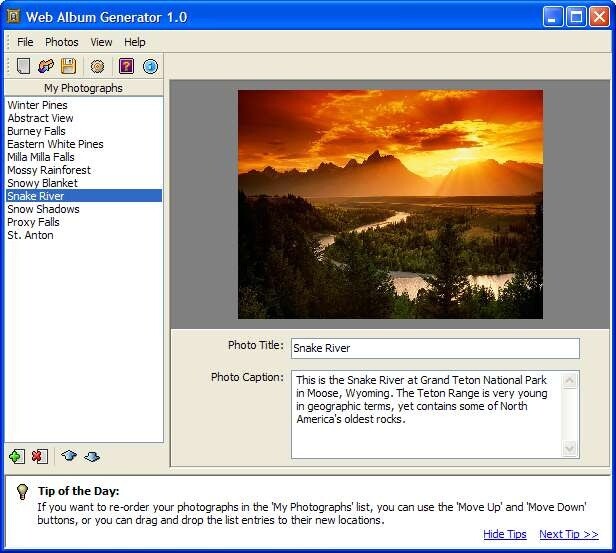Click the My Photographs list header

[84, 88]
